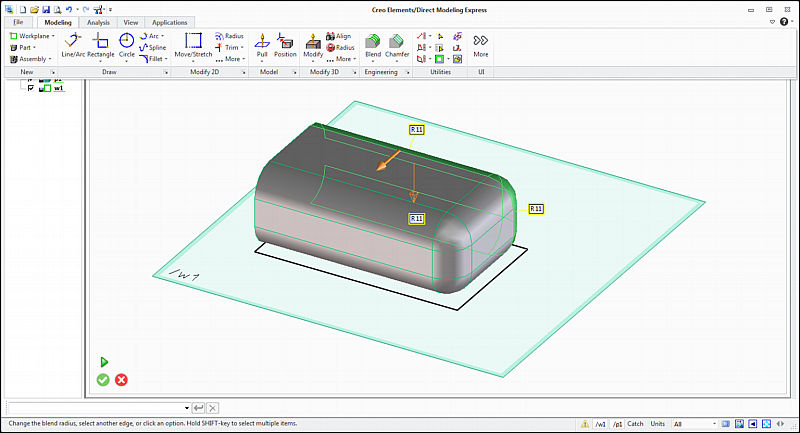800x433 pixels.
Task: Click the command line cancel X button
Action: [213, 408]
